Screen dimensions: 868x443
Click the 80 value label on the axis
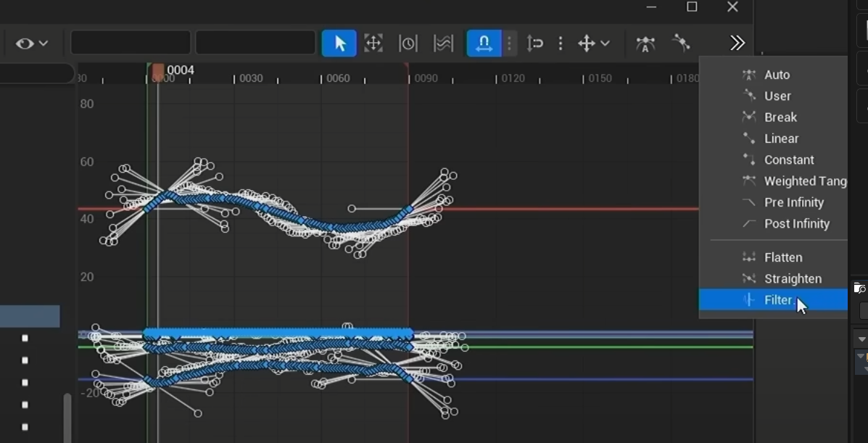click(x=87, y=104)
